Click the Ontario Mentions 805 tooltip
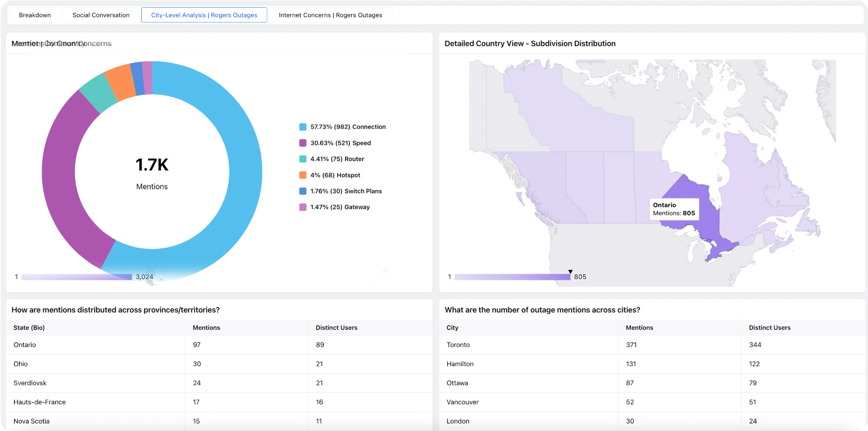Image resolution: width=868 pixels, height=431 pixels. [x=674, y=209]
